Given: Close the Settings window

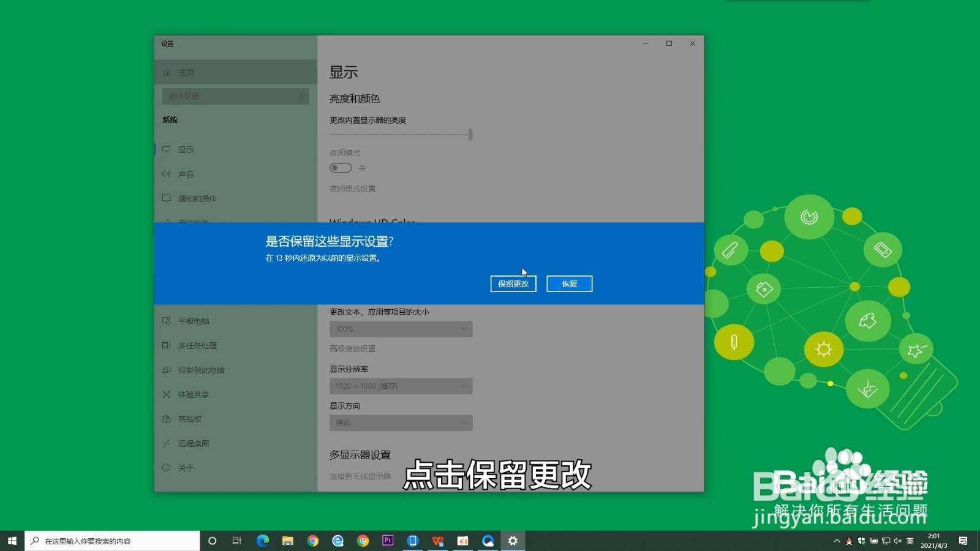Looking at the screenshot, I should point(692,43).
